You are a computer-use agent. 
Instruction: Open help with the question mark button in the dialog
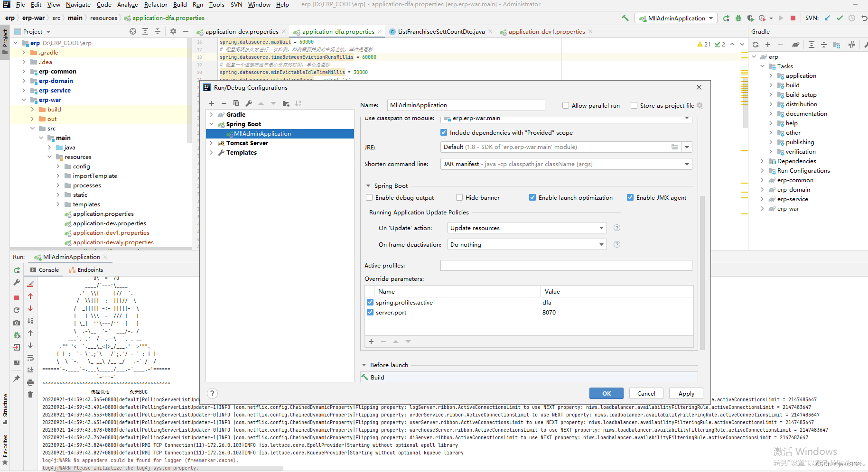[213, 393]
